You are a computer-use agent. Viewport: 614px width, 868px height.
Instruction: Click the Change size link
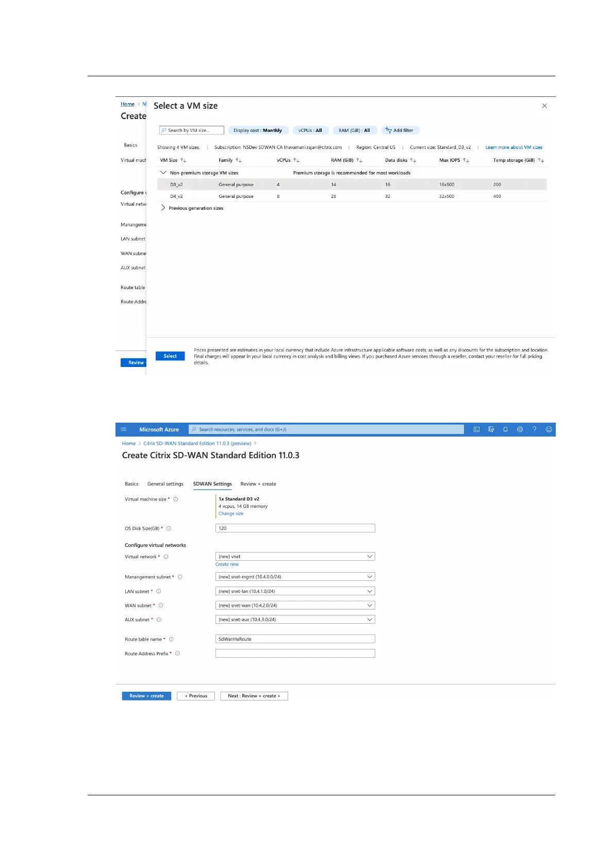pos(231,513)
